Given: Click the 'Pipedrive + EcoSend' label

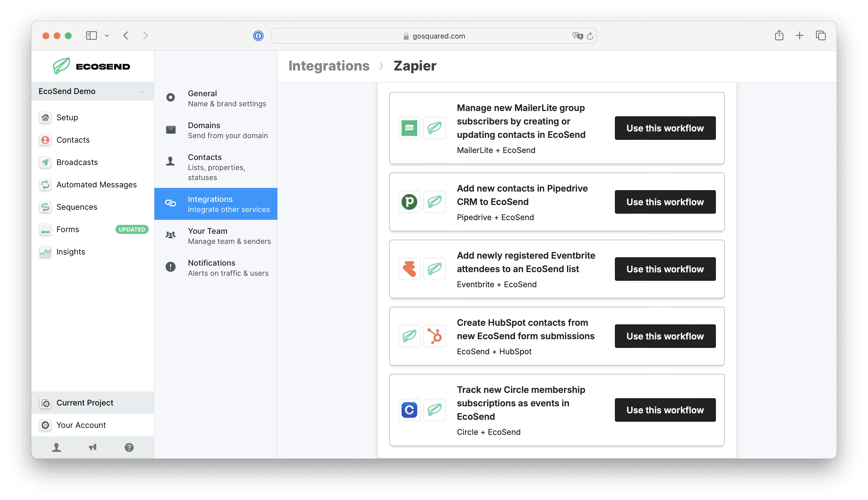Looking at the screenshot, I should (x=495, y=217).
